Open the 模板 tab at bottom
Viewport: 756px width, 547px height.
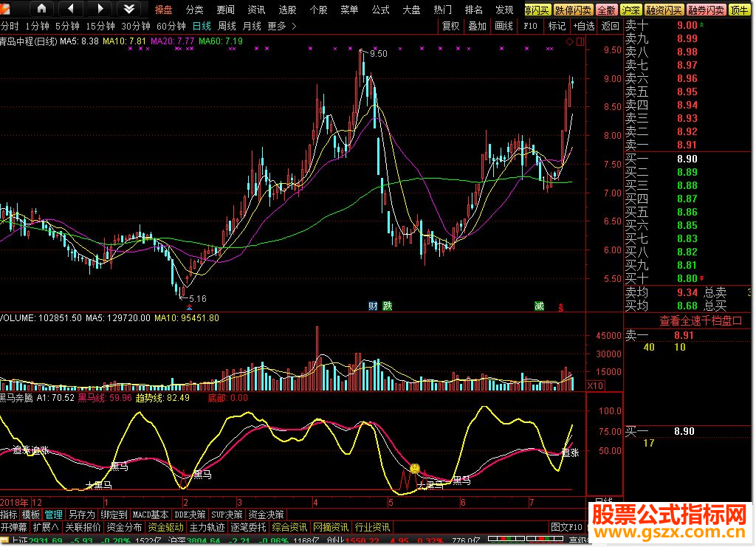(x=31, y=515)
